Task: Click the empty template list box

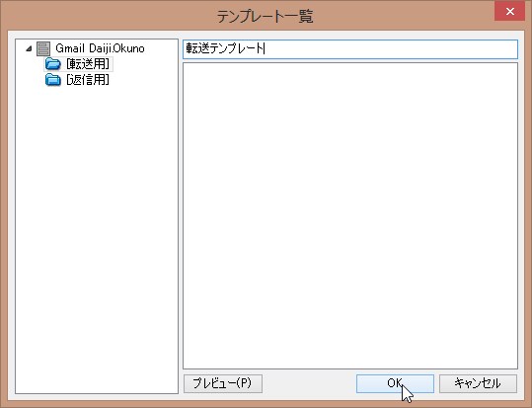Action: point(350,215)
